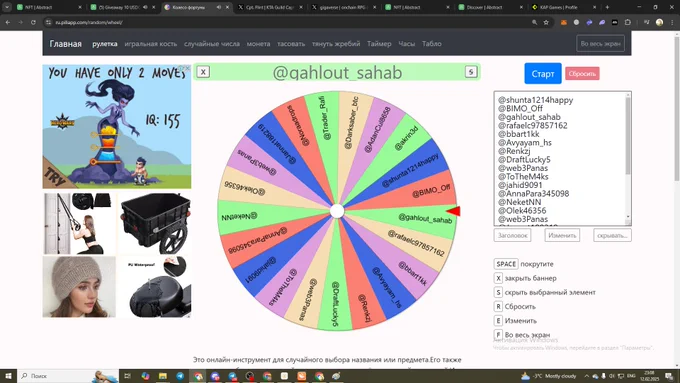The height and width of the screenshot is (383, 680).
Task: Spin the wheel with Старт button
Action: click(543, 74)
